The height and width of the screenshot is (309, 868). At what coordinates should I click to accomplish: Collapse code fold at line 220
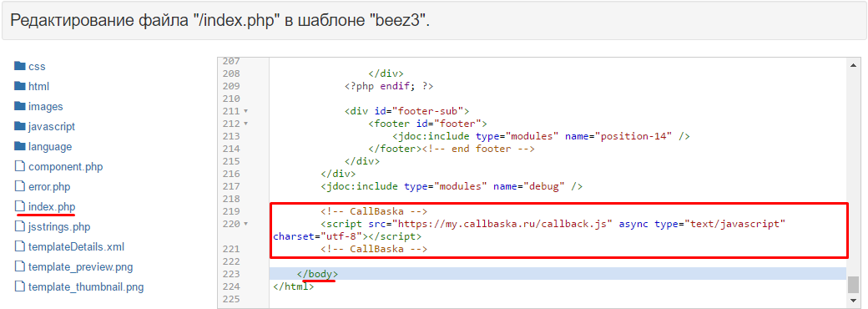coord(245,225)
